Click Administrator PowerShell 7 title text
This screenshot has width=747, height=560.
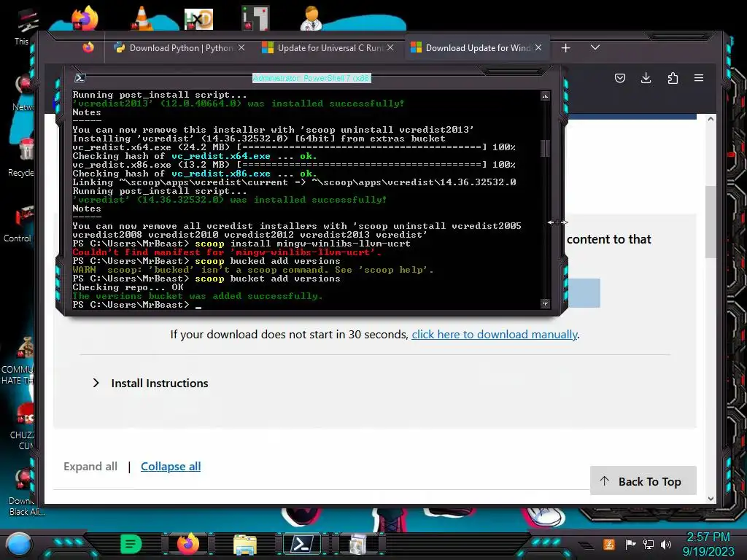coord(311,78)
